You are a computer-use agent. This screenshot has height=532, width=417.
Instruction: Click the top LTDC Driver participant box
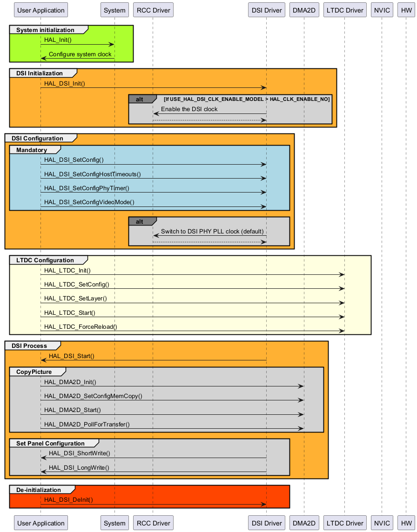coord(345,10)
